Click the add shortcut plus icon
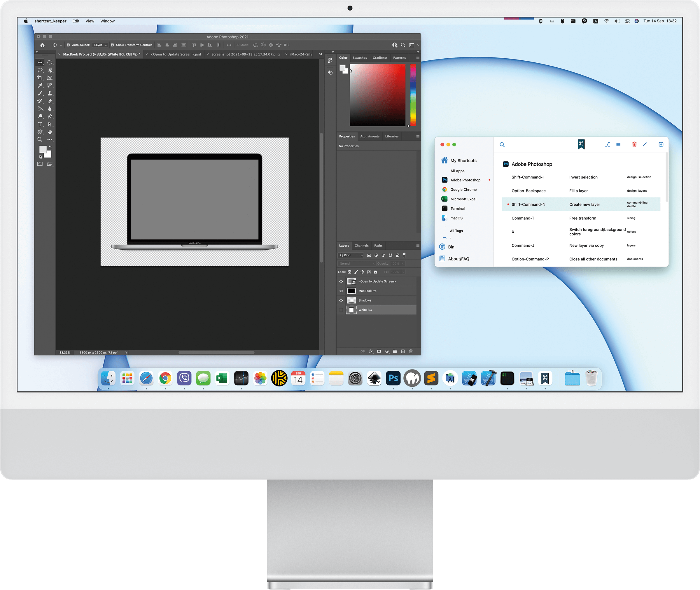 click(x=661, y=144)
